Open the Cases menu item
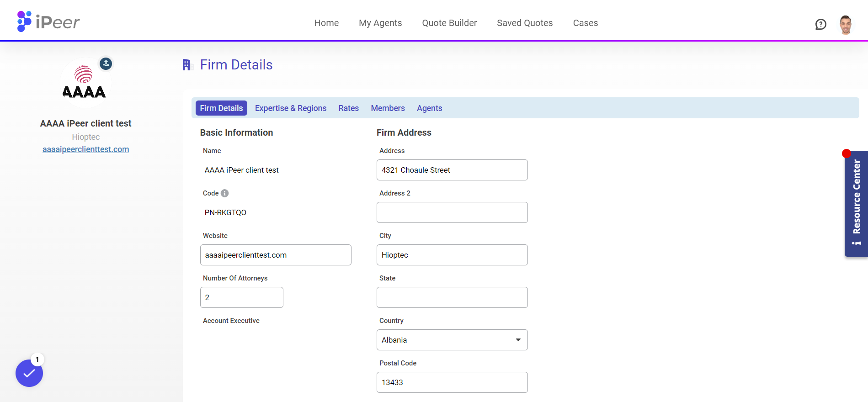868x402 pixels. [x=585, y=23]
